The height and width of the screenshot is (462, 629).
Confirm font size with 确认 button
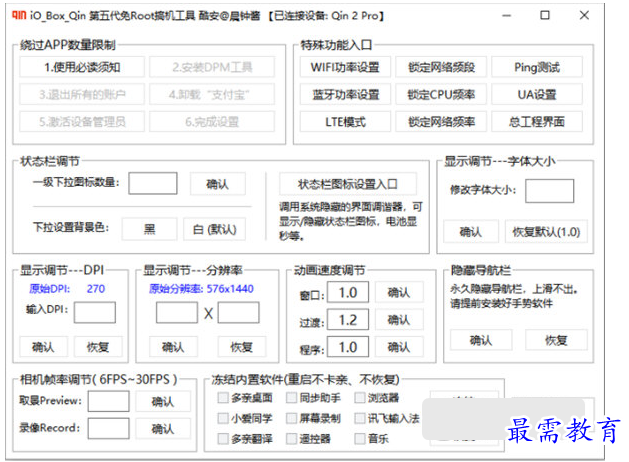point(471,231)
